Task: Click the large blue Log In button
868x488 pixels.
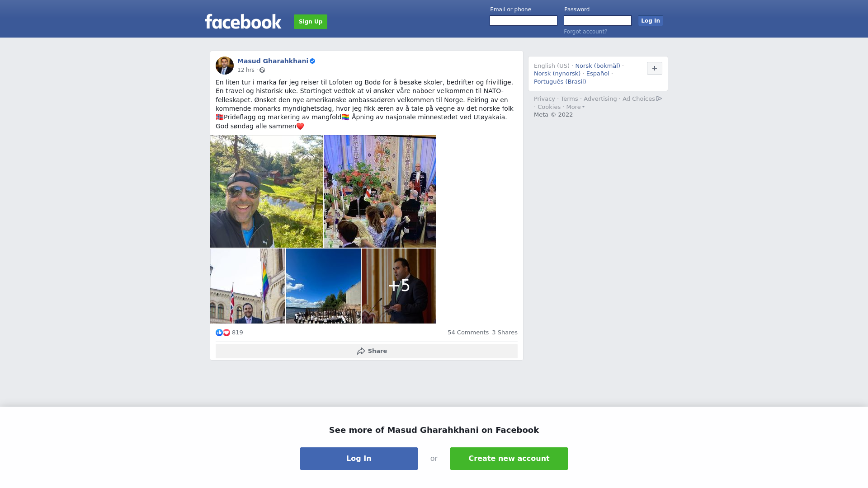Action: pos(359,459)
